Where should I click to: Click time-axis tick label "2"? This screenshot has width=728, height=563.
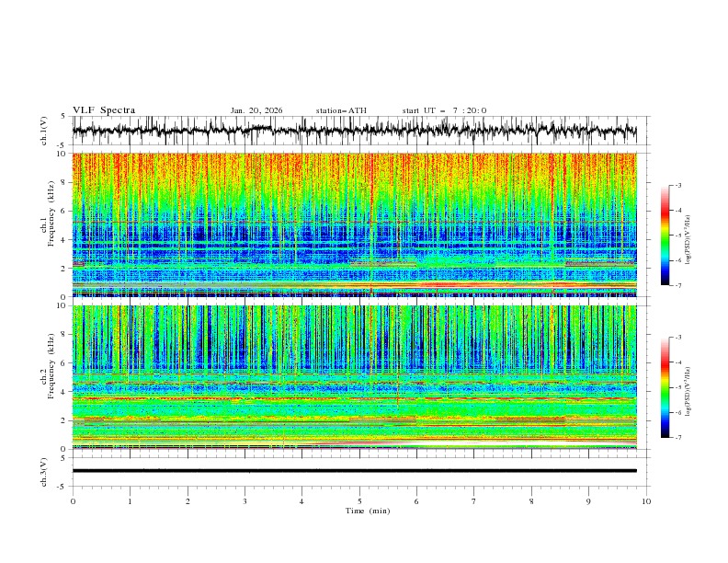coord(188,501)
